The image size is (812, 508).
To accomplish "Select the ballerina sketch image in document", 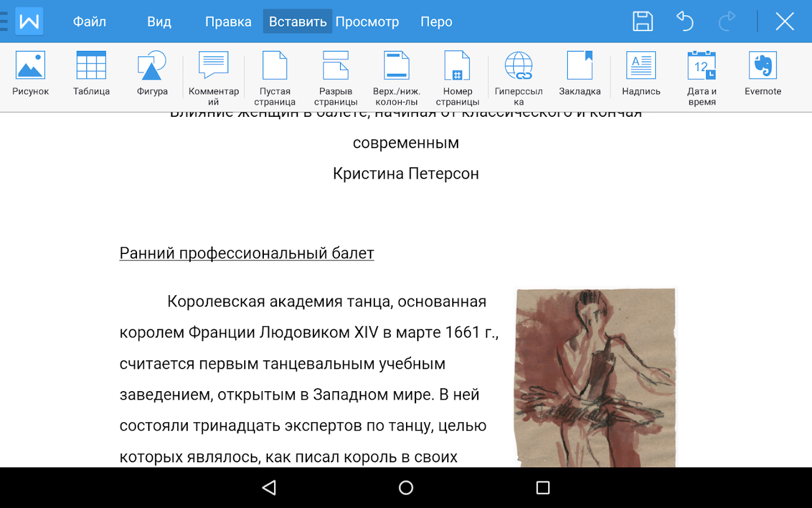I will [x=595, y=378].
